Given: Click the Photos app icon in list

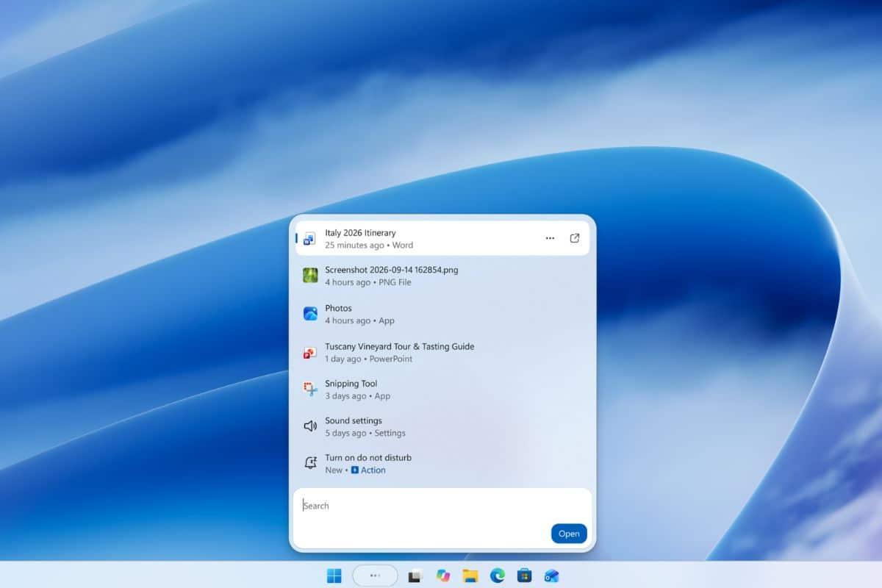Looking at the screenshot, I should [310, 314].
